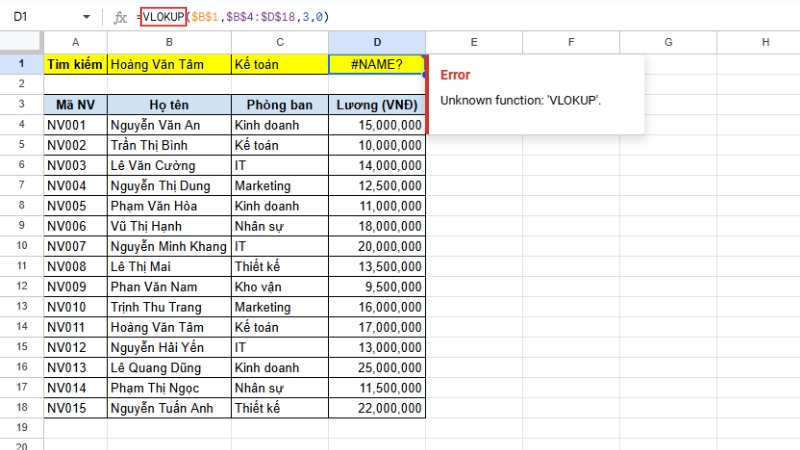The image size is (800, 450).
Task: Open the Name box dropdown arrow
Action: point(86,17)
